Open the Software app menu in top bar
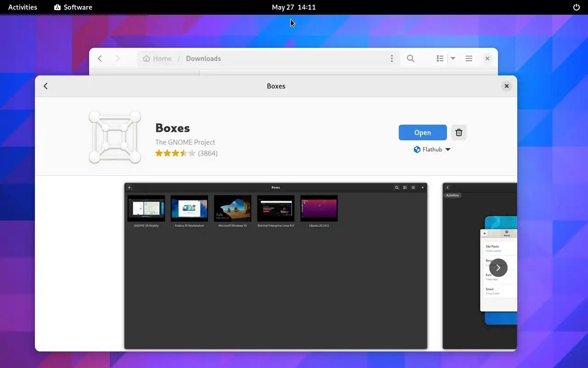 (x=73, y=7)
